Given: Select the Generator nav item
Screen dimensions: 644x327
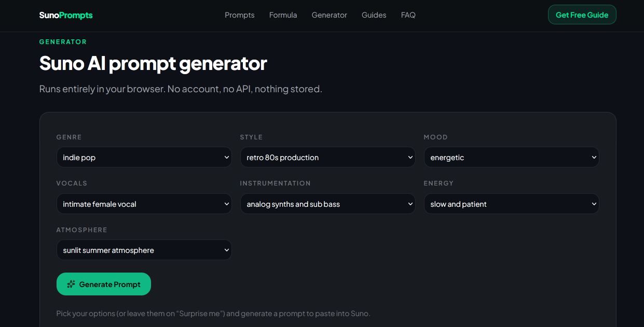Looking at the screenshot, I should click(x=329, y=15).
